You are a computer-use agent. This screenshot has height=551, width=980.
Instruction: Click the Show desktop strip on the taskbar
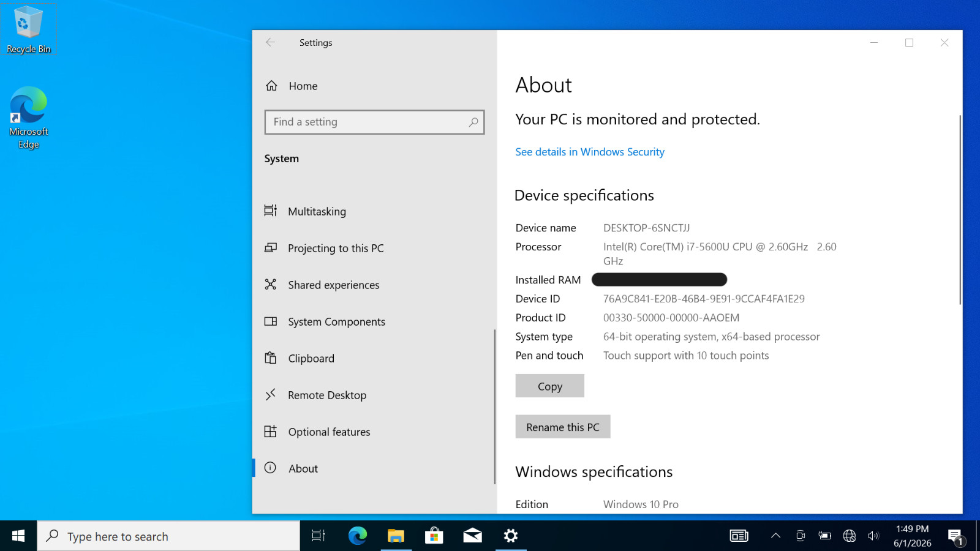(x=978, y=536)
